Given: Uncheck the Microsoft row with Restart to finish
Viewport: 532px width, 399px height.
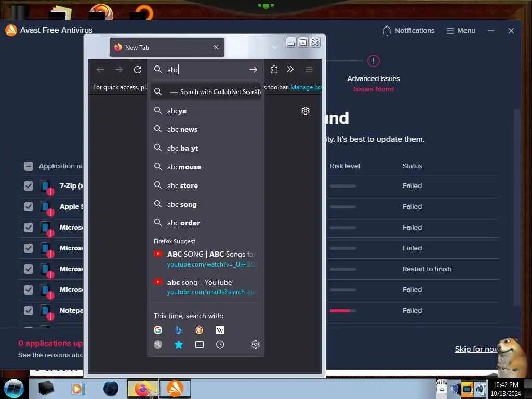Looking at the screenshot, I should (29, 269).
